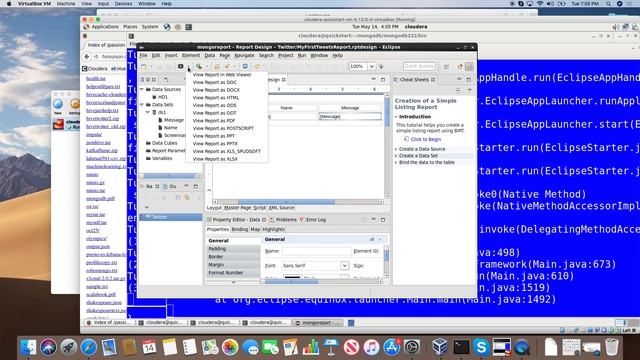The height and width of the screenshot is (360, 640).
Task: Open the Applications menu in Cloudera desktop
Action: pyautogui.click(x=105, y=27)
